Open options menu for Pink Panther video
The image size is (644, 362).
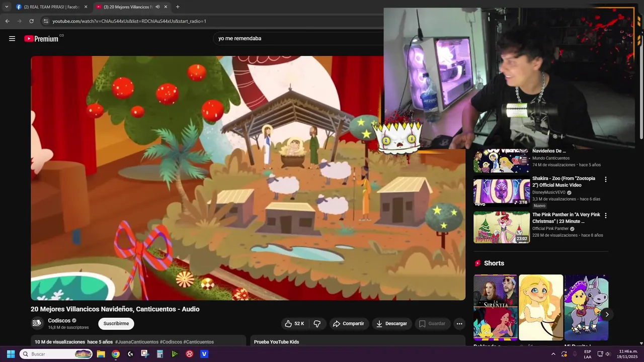point(606,216)
